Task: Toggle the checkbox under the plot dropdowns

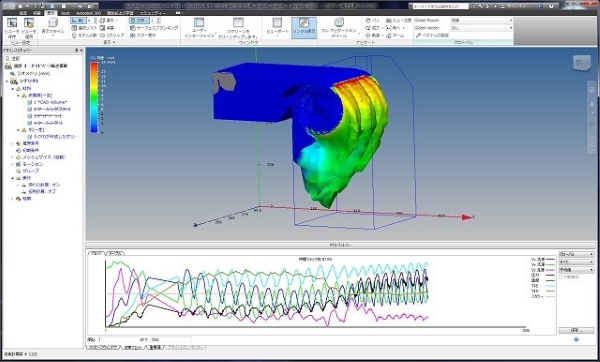Action: [561, 277]
